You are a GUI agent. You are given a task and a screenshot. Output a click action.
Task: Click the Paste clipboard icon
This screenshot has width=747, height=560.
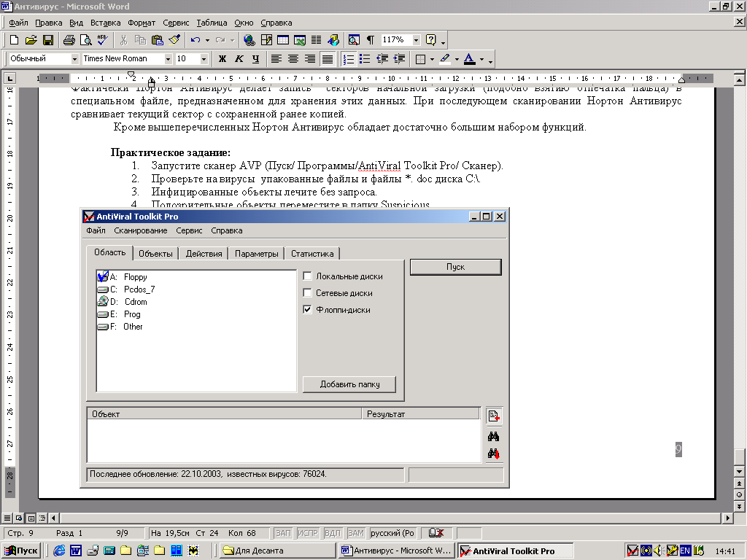(x=158, y=40)
